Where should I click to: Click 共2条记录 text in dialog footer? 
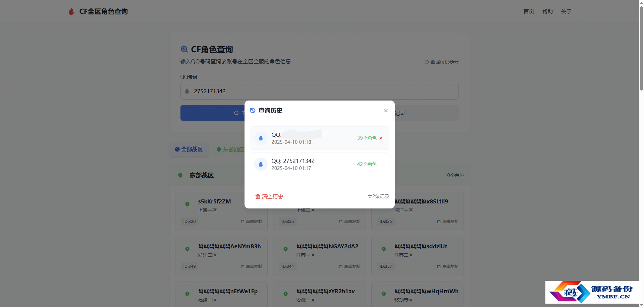pos(378,196)
